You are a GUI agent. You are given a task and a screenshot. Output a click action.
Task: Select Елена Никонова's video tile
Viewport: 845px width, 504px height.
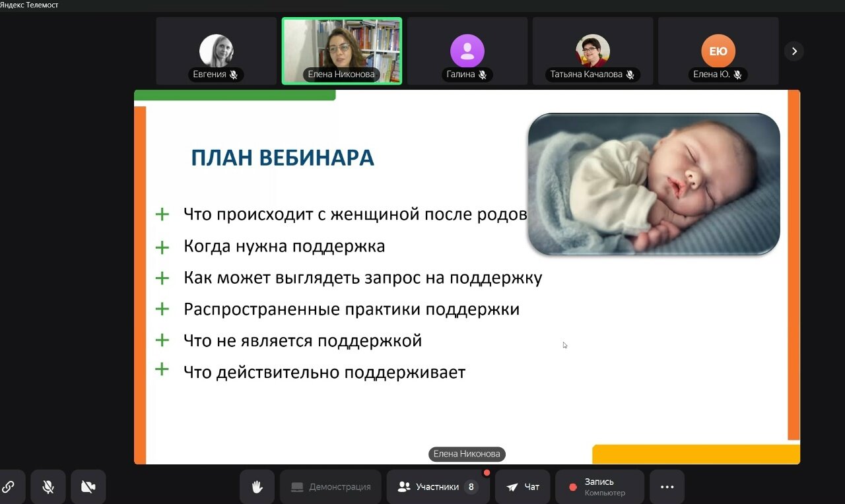(342, 51)
